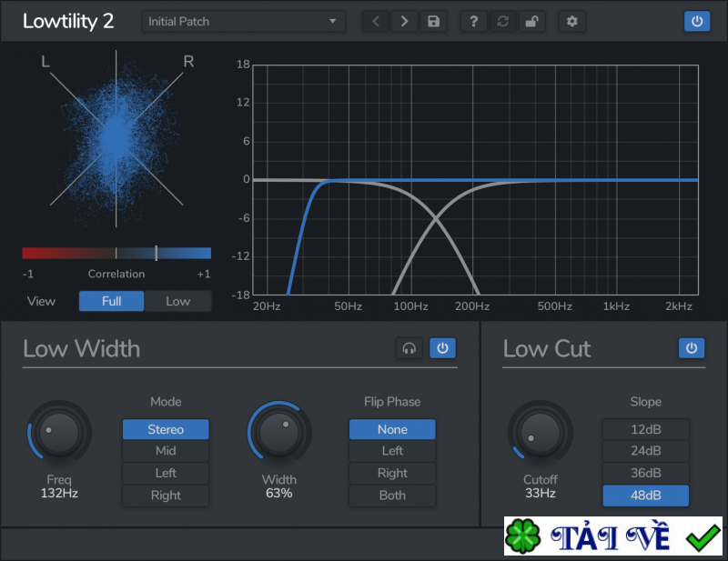Set Flip Phase to Both
The image size is (728, 561).
tap(392, 496)
